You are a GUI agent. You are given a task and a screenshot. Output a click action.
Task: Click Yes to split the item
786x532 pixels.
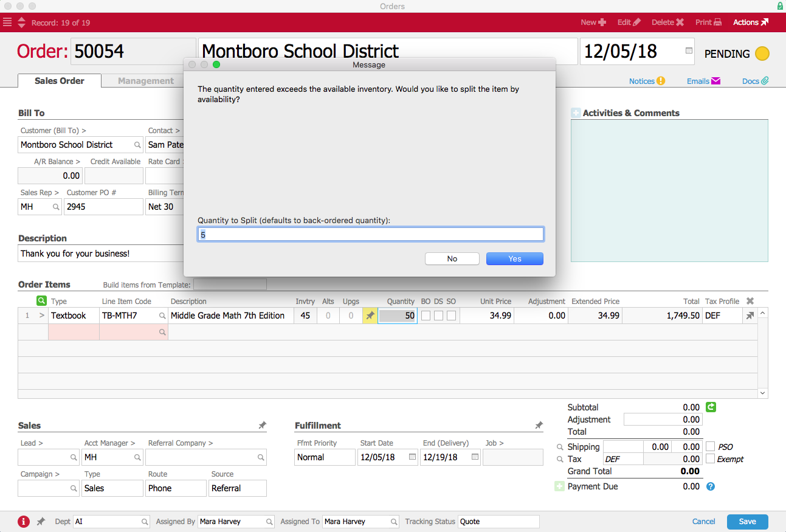[x=515, y=258]
